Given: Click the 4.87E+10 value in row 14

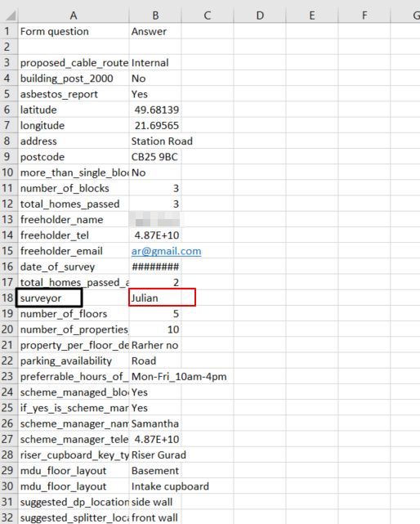Looking at the screenshot, I should [155, 235].
